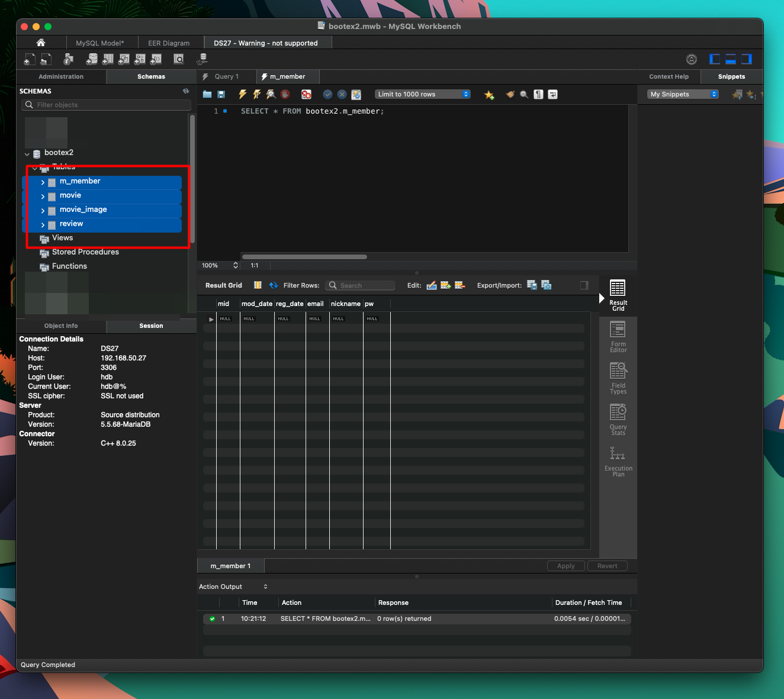Click the Filter objects search field
This screenshot has width=784, height=699.
pyautogui.click(x=106, y=105)
